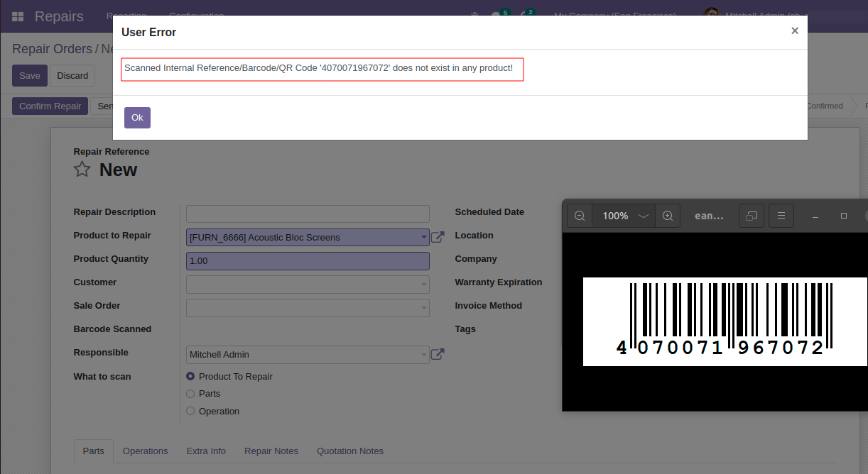Click the Product Quantity field

(x=308, y=261)
